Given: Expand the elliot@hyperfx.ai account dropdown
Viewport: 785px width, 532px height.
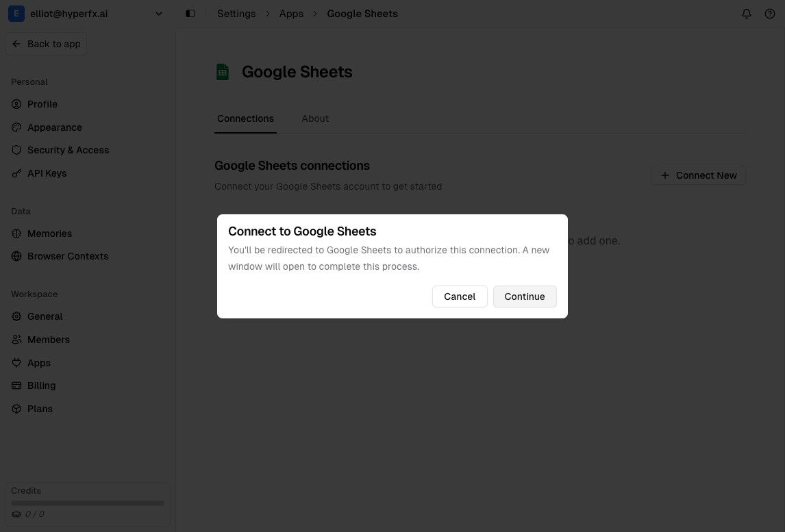Looking at the screenshot, I should coord(159,14).
